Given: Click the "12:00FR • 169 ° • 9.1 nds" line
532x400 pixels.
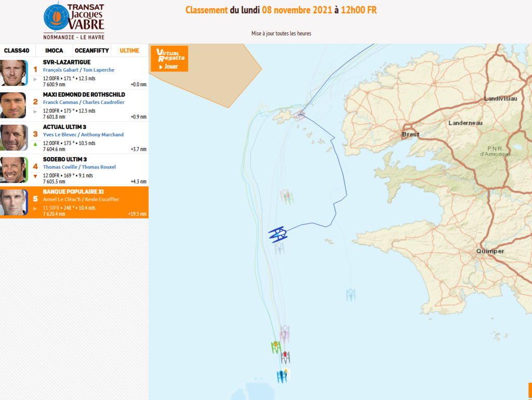Looking at the screenshot, I should click(x=68, y=175).
